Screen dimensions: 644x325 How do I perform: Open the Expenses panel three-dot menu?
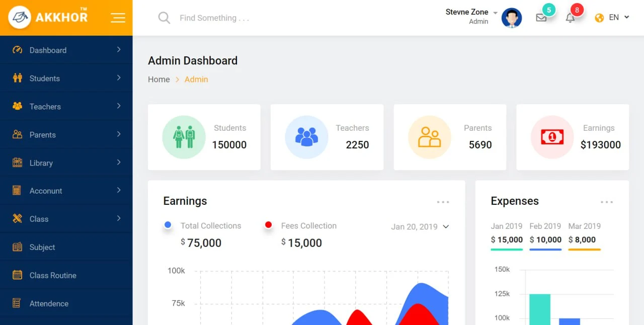point(607,202)
